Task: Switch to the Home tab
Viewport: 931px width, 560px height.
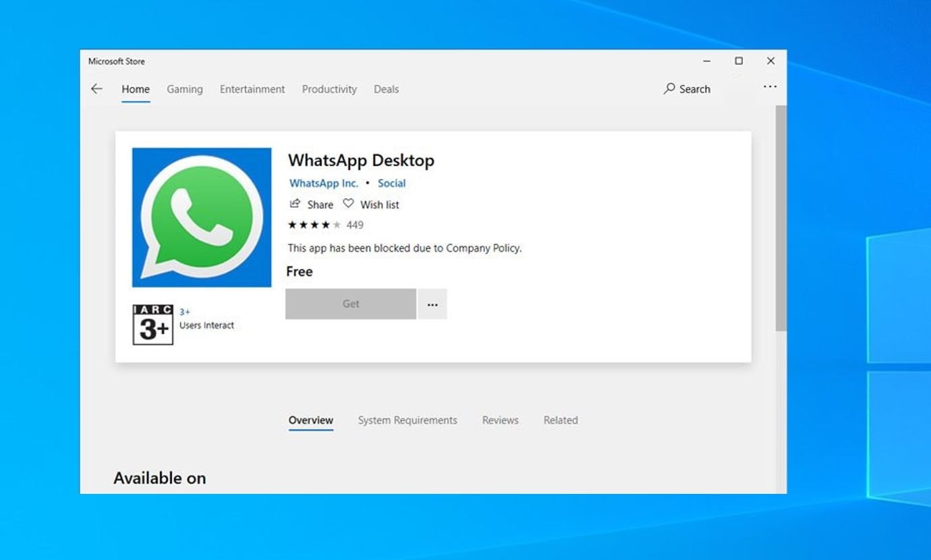Action: tap(136, 89)
